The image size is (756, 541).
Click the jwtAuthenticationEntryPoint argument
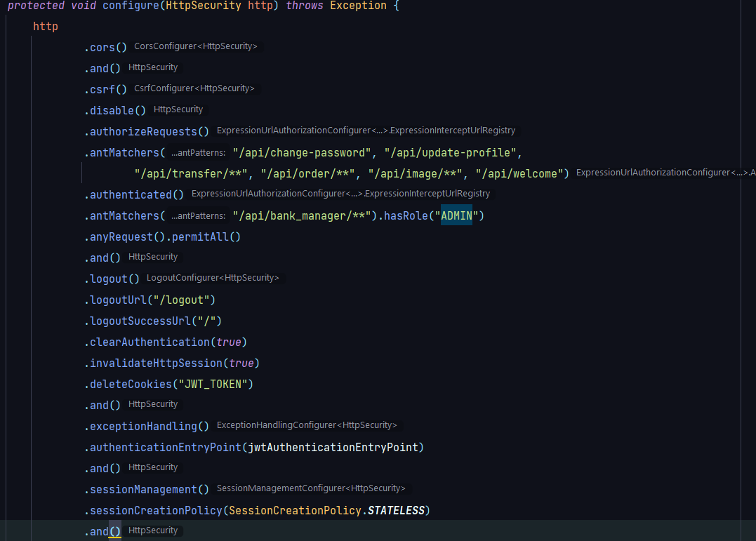(333, 447)
